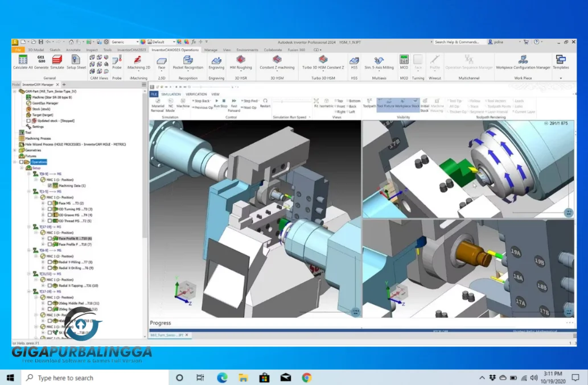This screenshot has height=385, width=588.
Task: Switch to NC Mode simulation
Action: pos(170,106)
